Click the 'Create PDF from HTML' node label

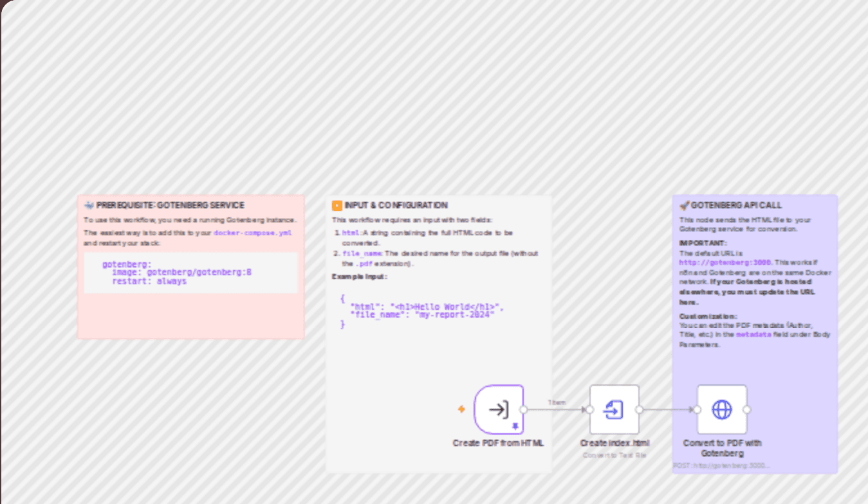(498, 443)
